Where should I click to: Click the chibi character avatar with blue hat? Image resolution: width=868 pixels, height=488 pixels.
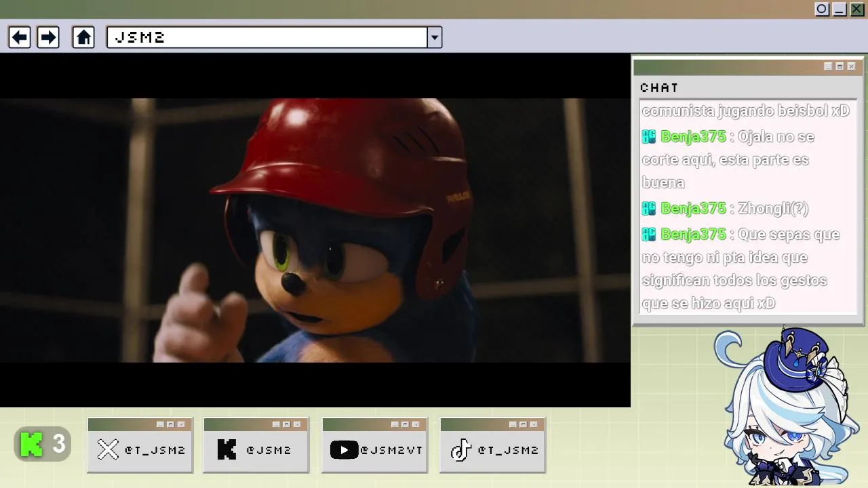787,407
